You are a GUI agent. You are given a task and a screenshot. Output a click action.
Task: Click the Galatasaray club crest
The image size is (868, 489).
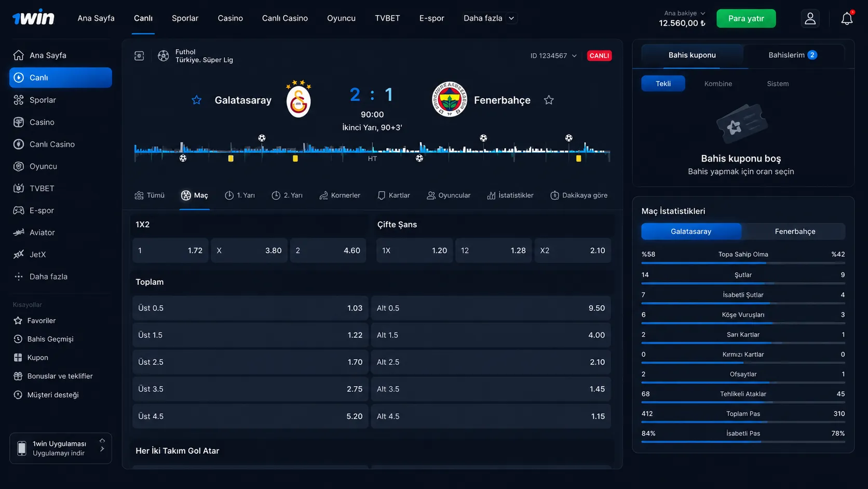click(299, 99)
